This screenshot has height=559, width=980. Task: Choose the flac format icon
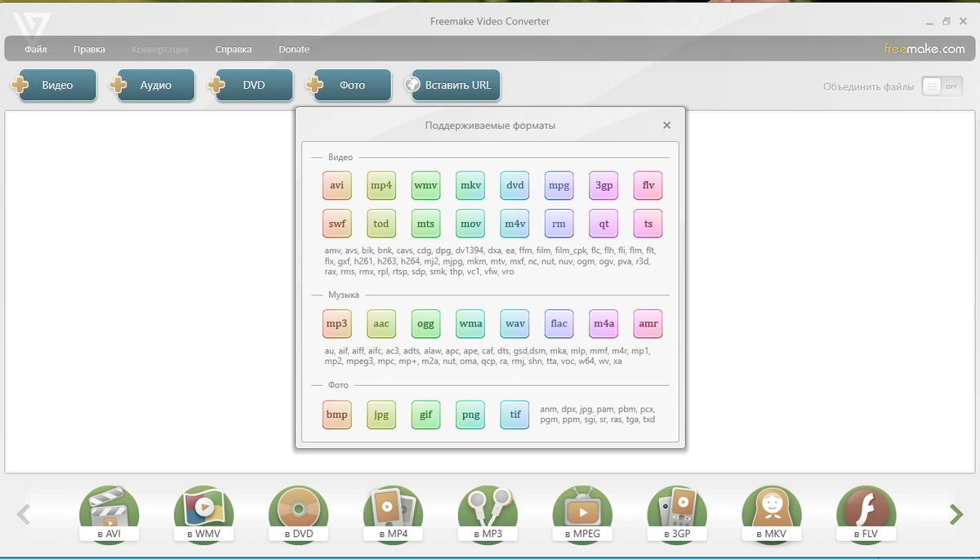559,323
